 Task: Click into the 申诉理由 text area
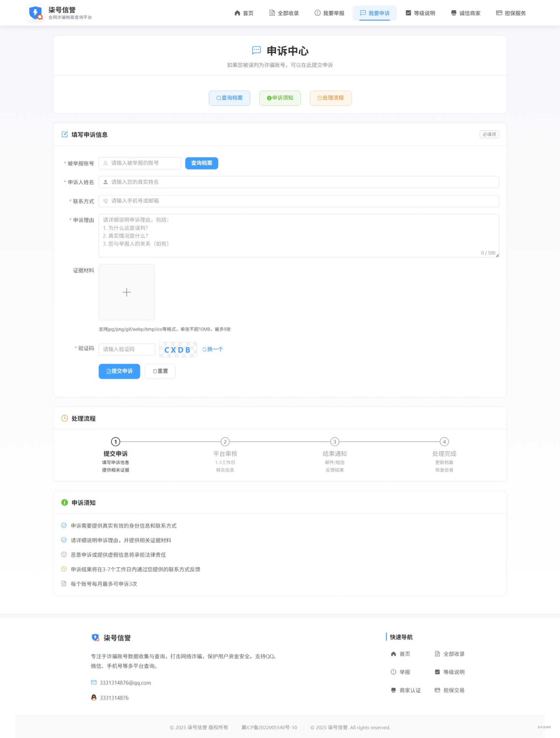coord(298,236)
